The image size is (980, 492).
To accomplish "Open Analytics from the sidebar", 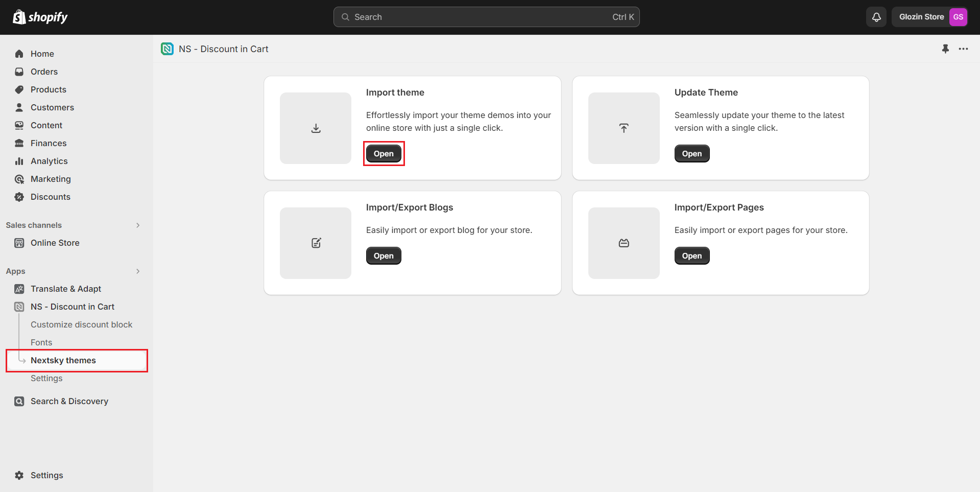I will point(49,161).
